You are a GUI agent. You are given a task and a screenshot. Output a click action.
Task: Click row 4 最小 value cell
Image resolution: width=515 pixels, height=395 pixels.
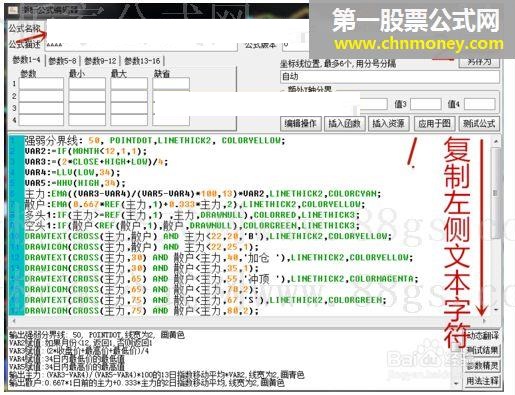(87, 120)
